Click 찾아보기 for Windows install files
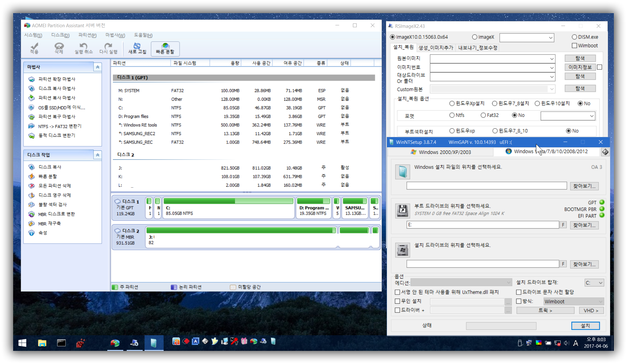The image size is (627, 364). click(x=584, y=186)
